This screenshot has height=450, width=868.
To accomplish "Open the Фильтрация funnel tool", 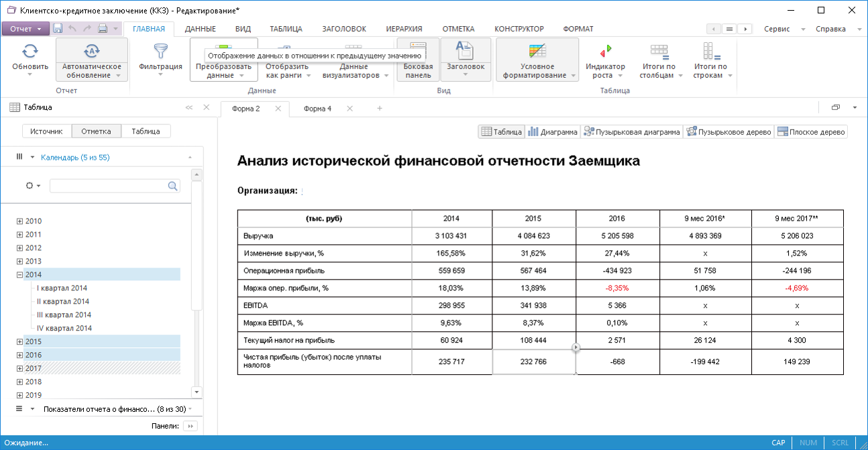I will (160, 51).
